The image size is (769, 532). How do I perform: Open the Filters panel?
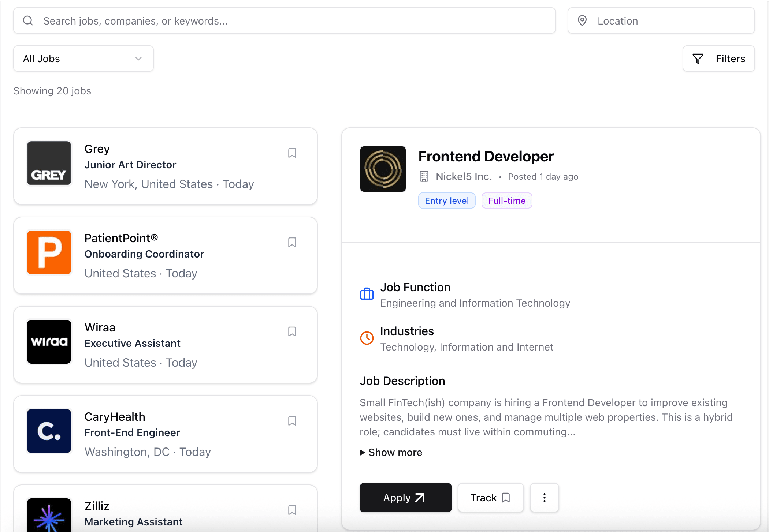click(x=718, y=59)
